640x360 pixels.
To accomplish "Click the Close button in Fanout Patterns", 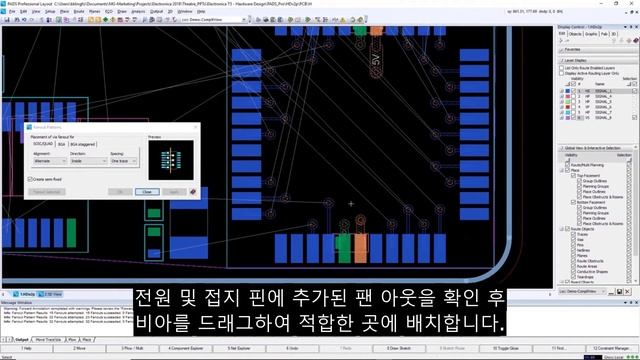I will coord(147,192).
